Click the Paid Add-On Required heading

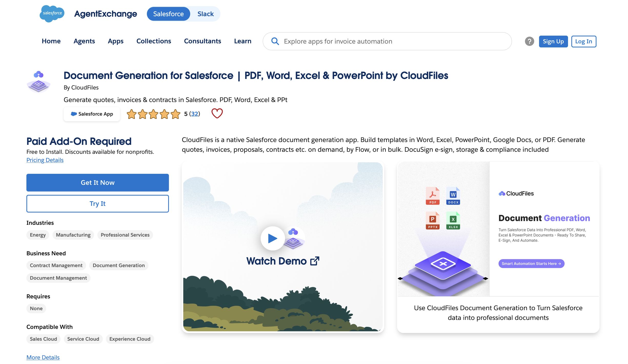pyautogui.click(x=79, y=141)
